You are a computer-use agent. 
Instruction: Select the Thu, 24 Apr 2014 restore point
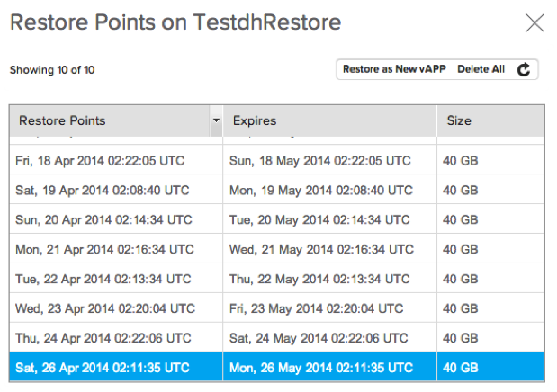103,338
